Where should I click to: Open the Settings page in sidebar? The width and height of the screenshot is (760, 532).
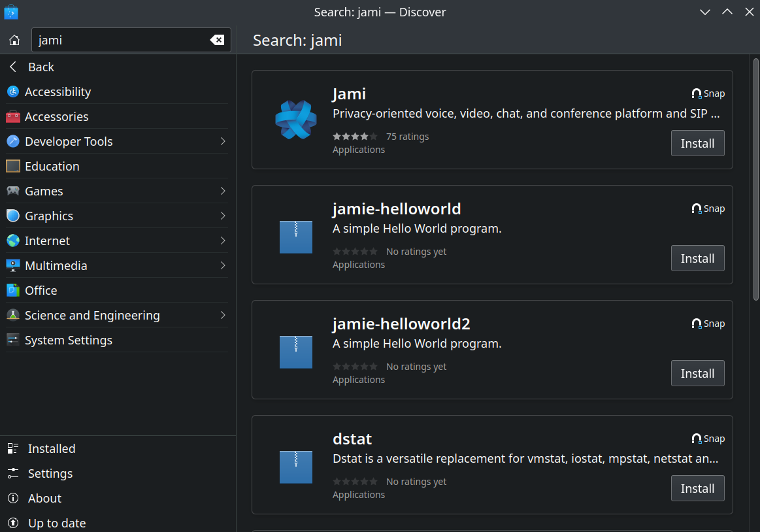[x=118, y=473]
